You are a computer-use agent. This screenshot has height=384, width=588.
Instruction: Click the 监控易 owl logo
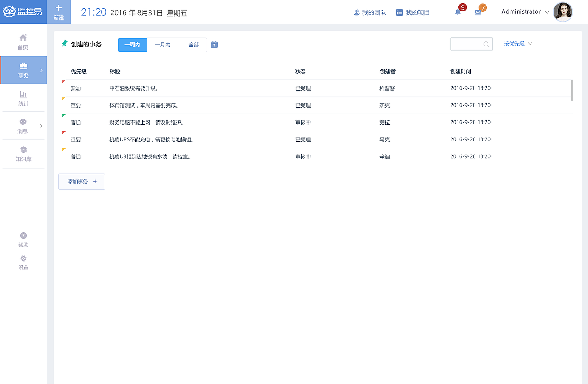tap(23, 12)
